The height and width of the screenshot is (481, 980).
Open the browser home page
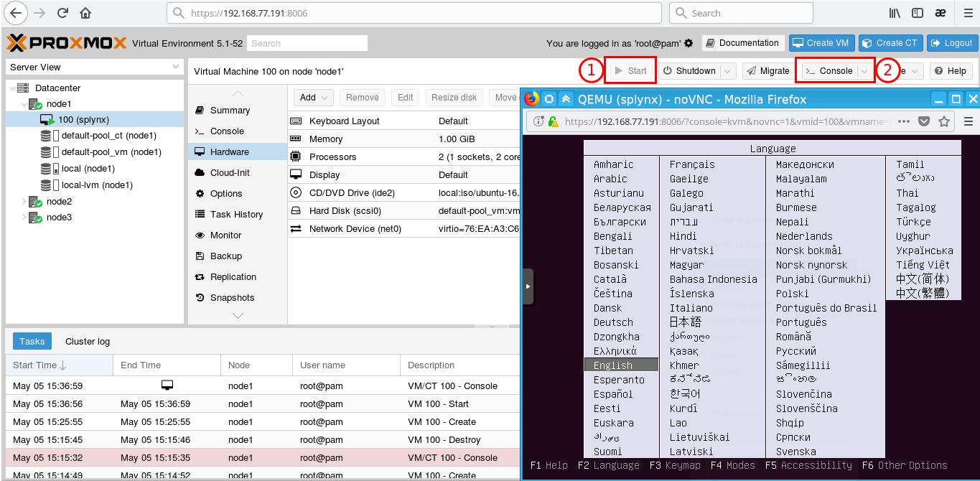click(x=85, y=13)
